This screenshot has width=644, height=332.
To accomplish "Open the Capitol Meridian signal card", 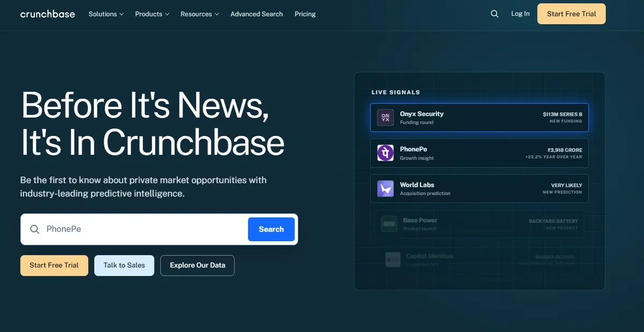I will point(479,259).
